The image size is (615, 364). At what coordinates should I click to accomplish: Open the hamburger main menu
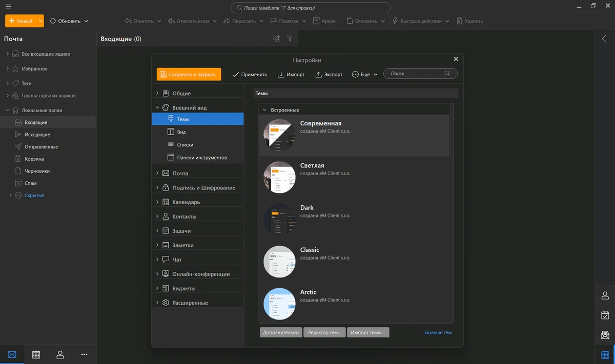coord(8,6)
